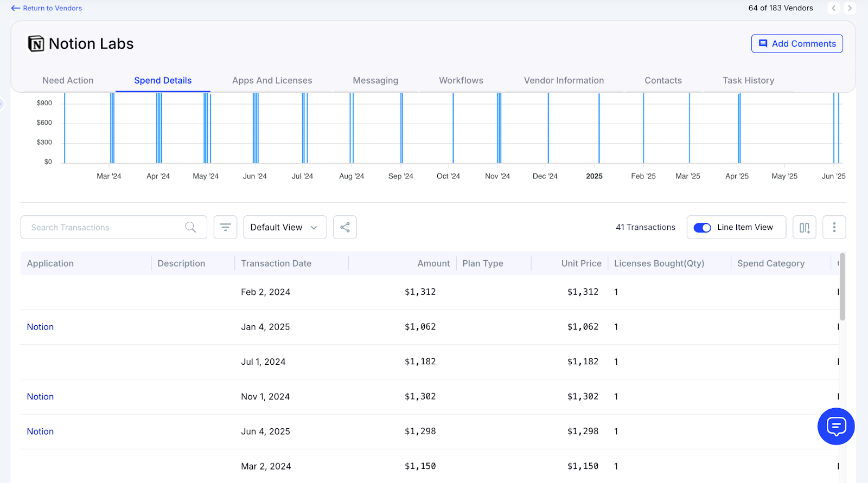Screen dimensions: 868x483
Task: Click the table vertical scrollbar
Action: [842, 286]
